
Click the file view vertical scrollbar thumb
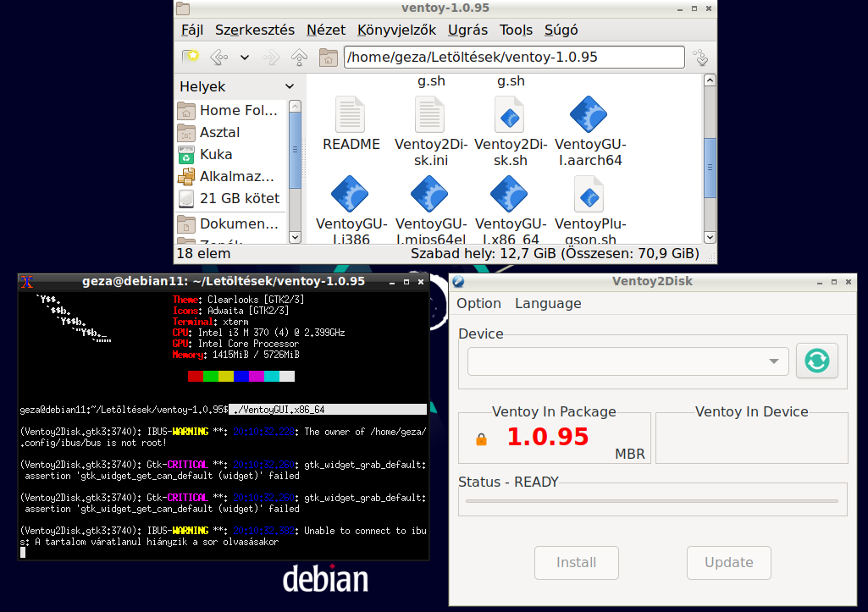coord(710,167)
